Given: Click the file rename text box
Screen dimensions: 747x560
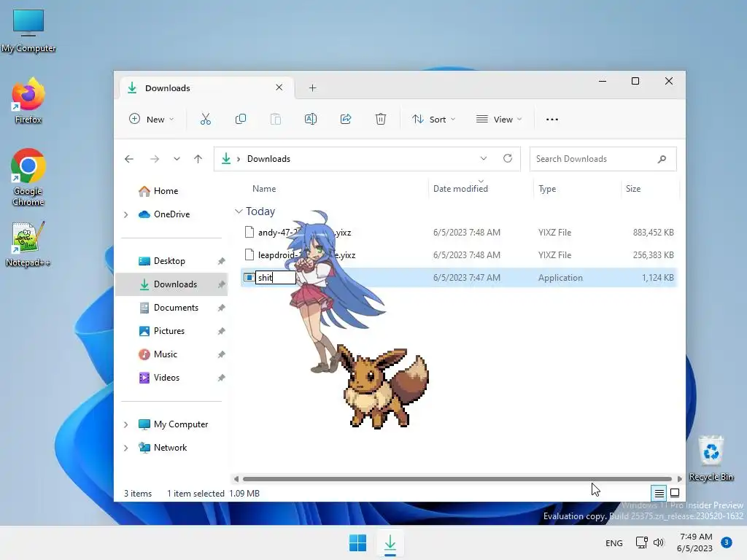Looking at the screenshot, I should tap(276, 278).
